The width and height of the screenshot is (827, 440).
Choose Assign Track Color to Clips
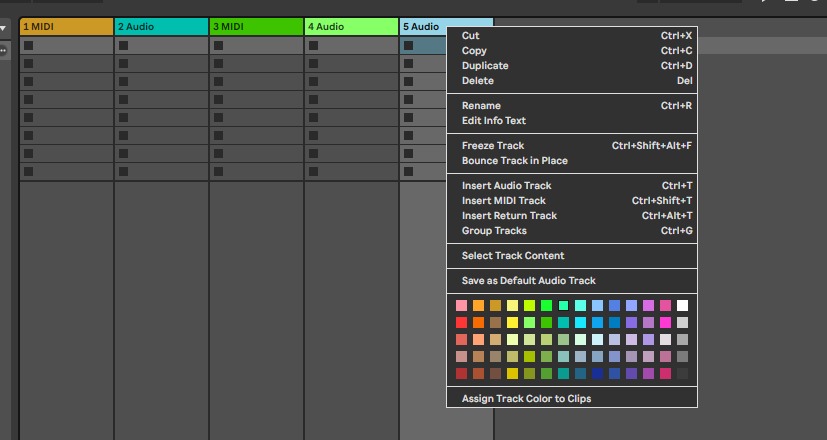click(x=572, y=399)
